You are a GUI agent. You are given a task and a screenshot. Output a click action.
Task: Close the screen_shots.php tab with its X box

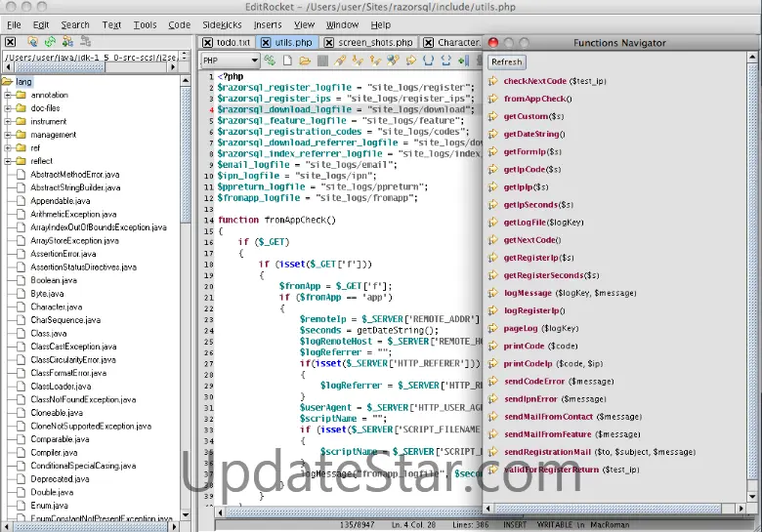point(329,43)
